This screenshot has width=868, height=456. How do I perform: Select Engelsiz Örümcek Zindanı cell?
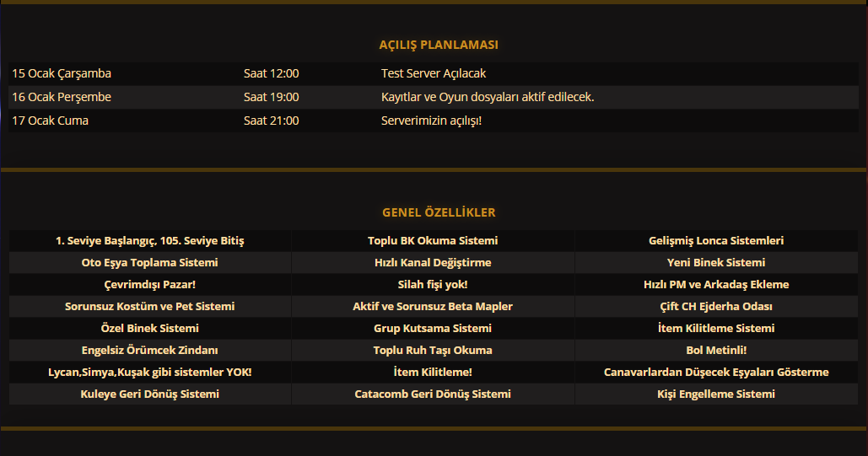[x=150, y=351]
